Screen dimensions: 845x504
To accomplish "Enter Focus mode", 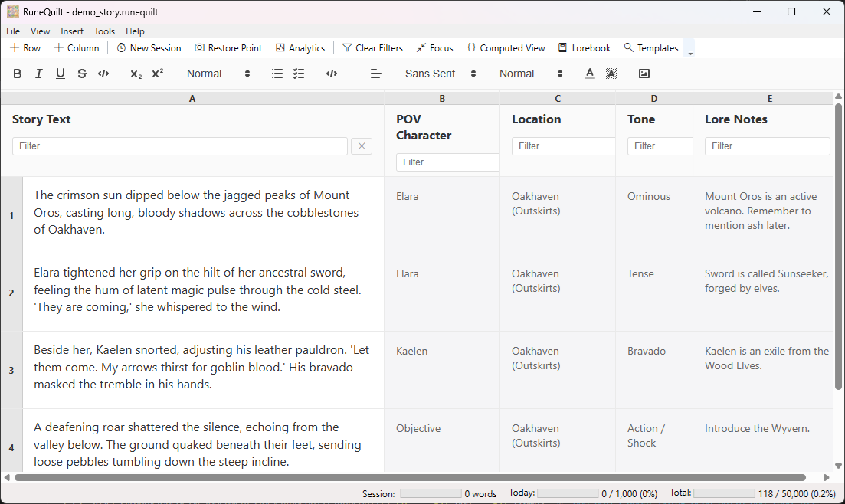I will (x=434, y=47).
